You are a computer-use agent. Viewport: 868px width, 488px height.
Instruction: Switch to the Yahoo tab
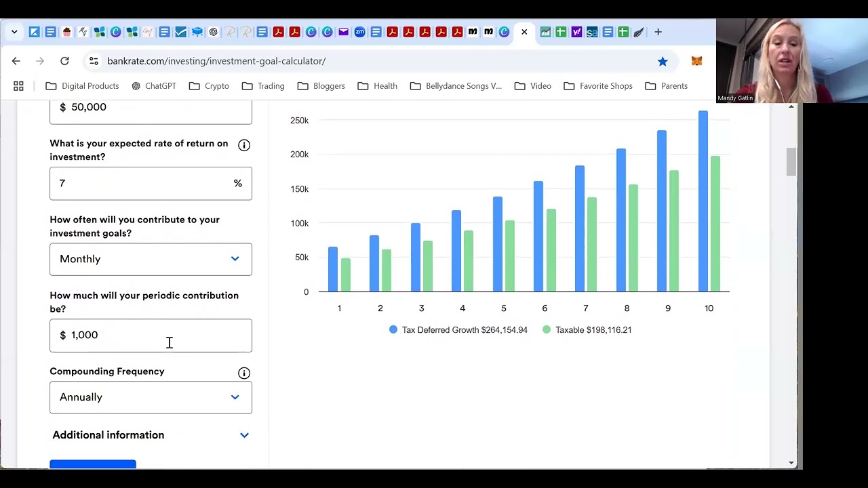(576, 32)
